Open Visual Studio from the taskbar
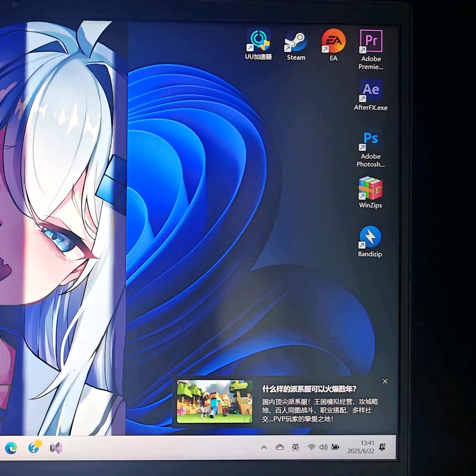This screenshot has width=476, height=476. pos(56,448)
